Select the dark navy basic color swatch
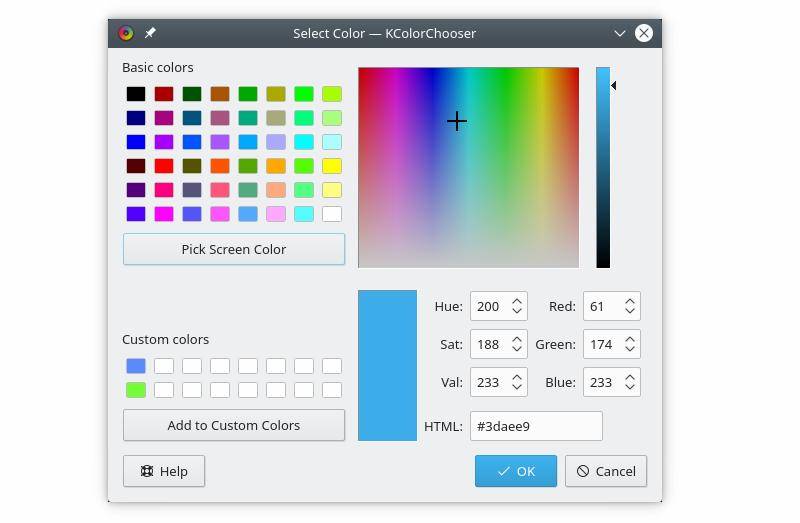800x523 pixels. (x=136, y=118)
